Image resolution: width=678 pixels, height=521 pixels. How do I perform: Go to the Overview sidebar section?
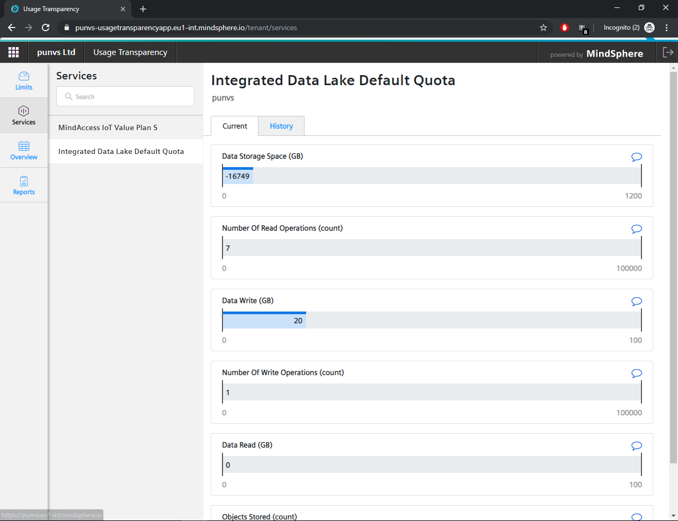coord(24,150)
